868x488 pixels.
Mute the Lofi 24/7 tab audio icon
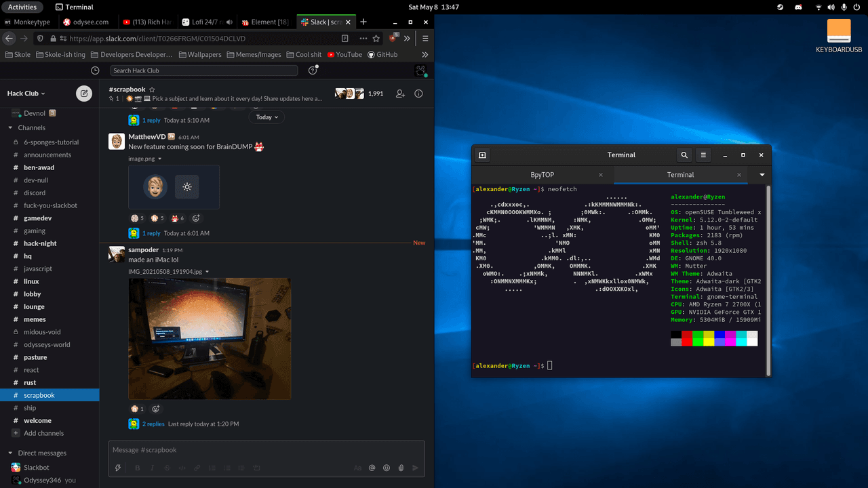click(x=229, y=22)
